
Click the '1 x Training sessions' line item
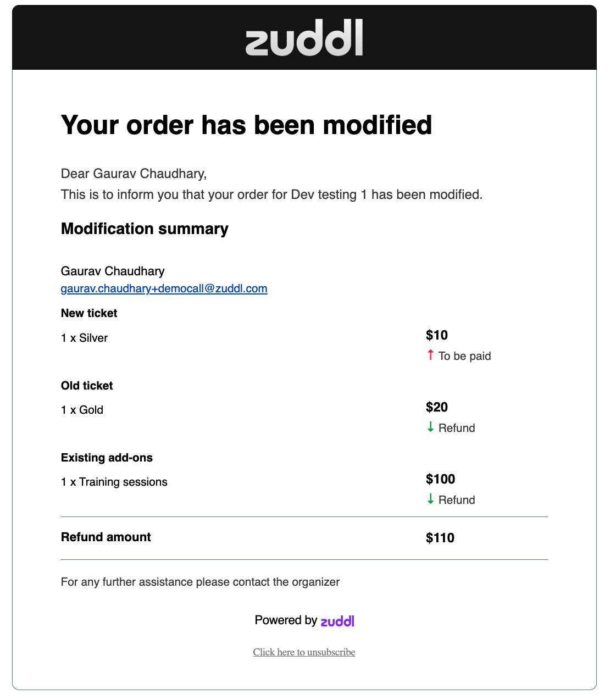click(x=114, y=482)
